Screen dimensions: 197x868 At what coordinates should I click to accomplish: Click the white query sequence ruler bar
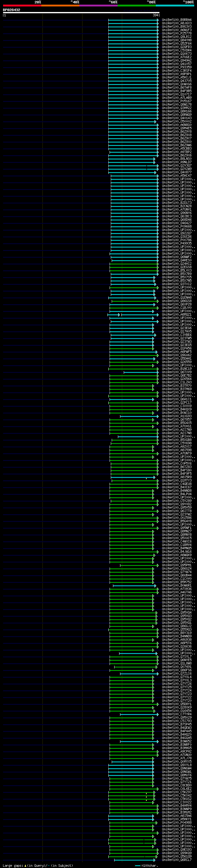(81, 13)
